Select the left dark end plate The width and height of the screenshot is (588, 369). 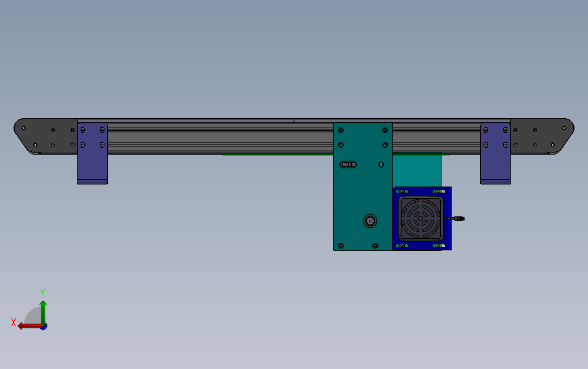(x=45, y=136)
